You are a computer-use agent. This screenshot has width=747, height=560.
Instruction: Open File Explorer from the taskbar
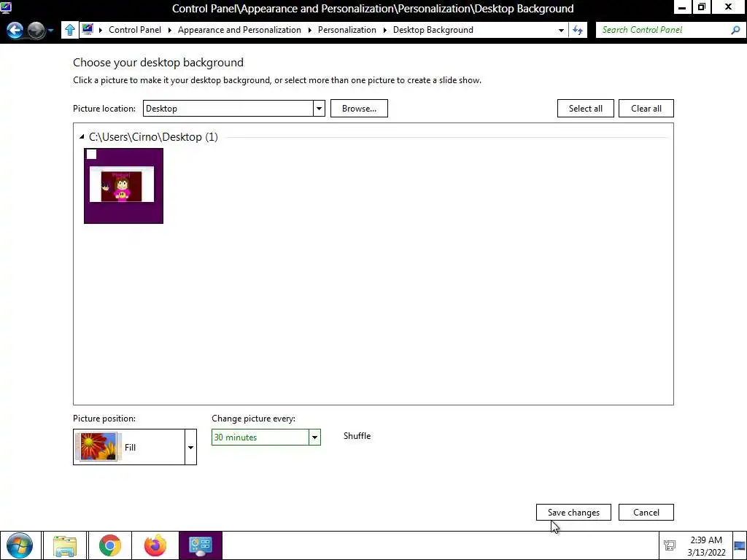point(65,545)
